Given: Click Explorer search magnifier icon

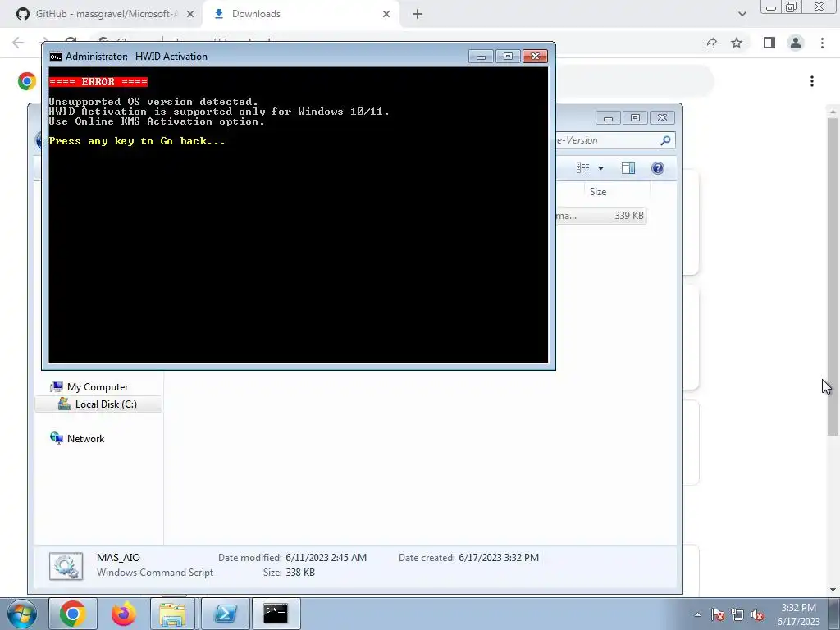Looking at the screenshot, I should (x=665, y=140).
